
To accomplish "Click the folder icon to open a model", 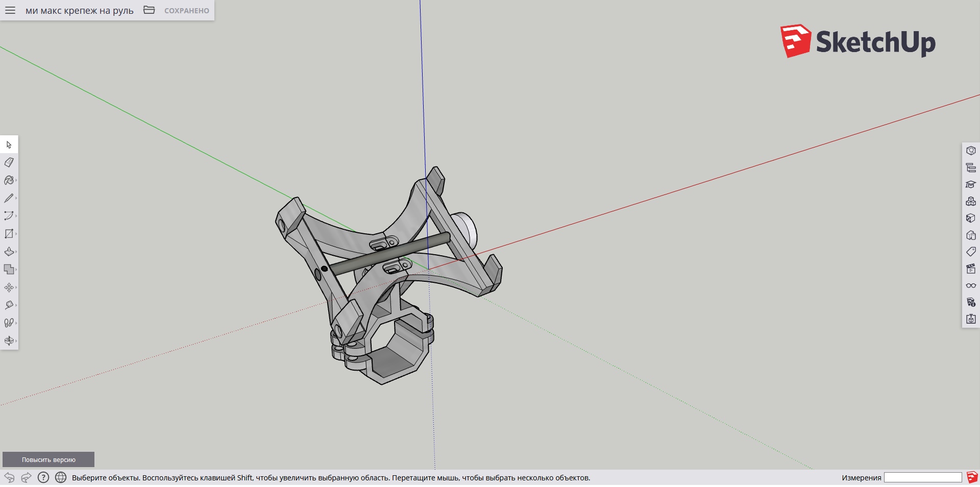I will 149,10.
